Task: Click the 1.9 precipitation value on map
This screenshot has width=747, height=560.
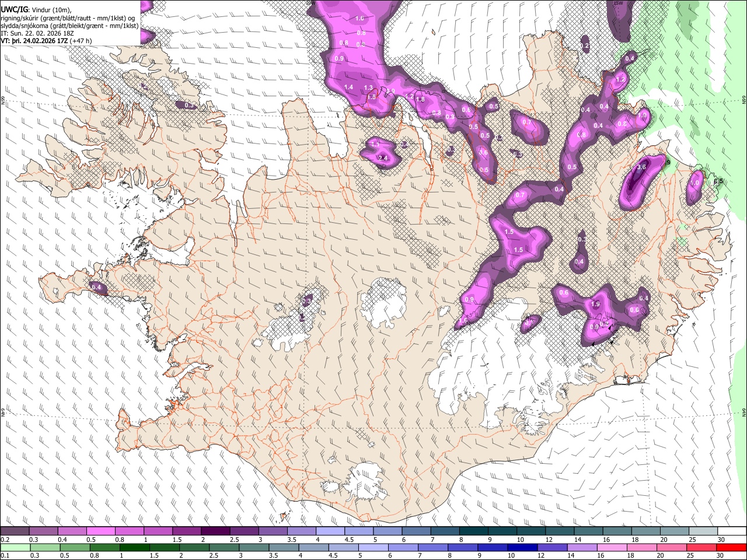Action: click(x=596, y=304)
